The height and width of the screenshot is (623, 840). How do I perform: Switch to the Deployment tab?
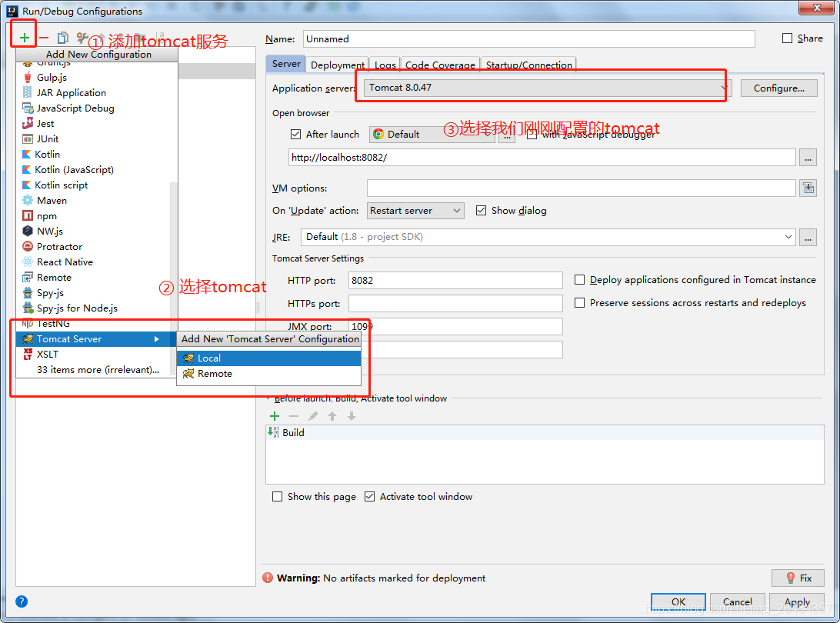click(x=338, y=65)
